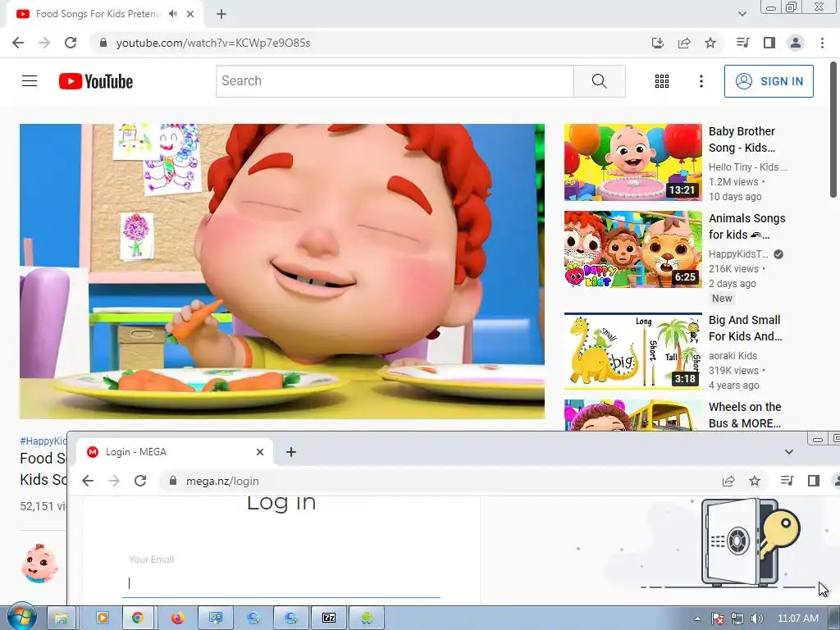Click the channel avatar below the video
The image size is (840, 630).
click(x=39, y=563)
